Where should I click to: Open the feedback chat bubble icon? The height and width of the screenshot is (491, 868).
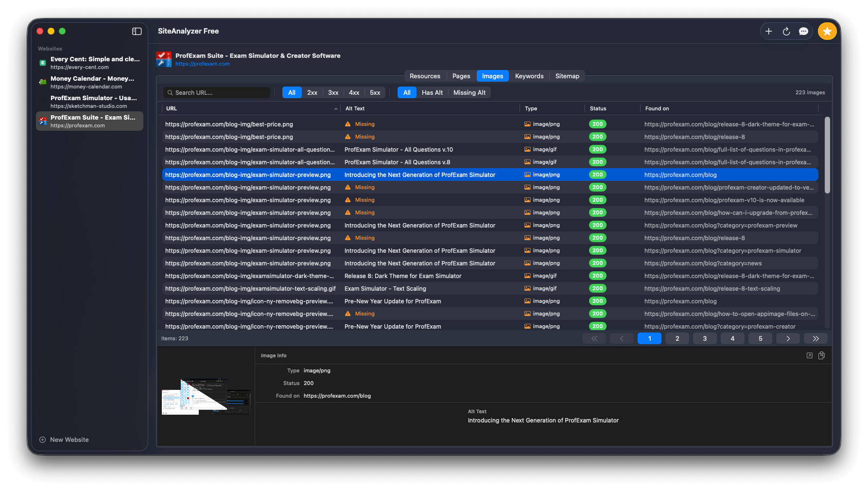coord(803,31)
